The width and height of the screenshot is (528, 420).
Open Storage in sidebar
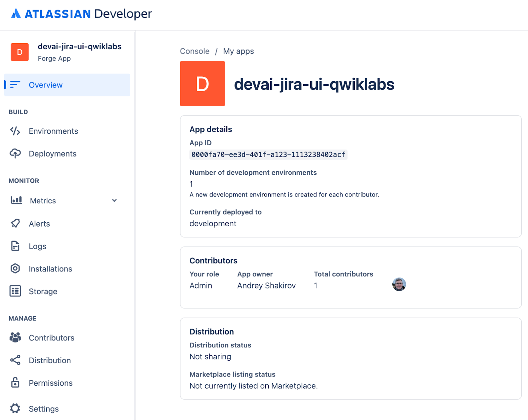point(43,291)
